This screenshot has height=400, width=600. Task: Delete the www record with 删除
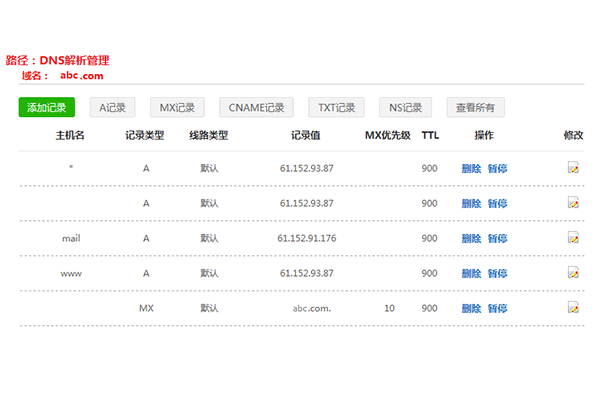pos(471,273)
